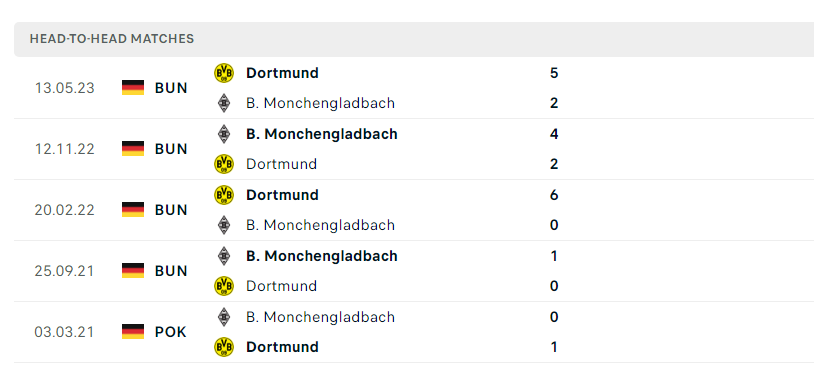Click German flag beside 03.03.21 POK
Image resolution: width=814 pixels, height=365 pixels.
133,331
